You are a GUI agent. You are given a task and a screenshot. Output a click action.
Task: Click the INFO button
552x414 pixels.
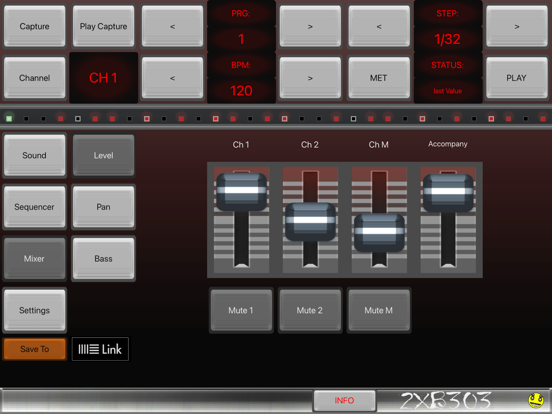[x=344, y=400]
